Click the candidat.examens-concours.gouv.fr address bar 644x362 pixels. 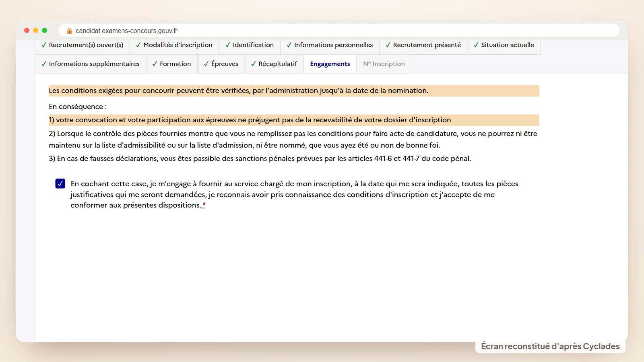(x=339, y=31)
